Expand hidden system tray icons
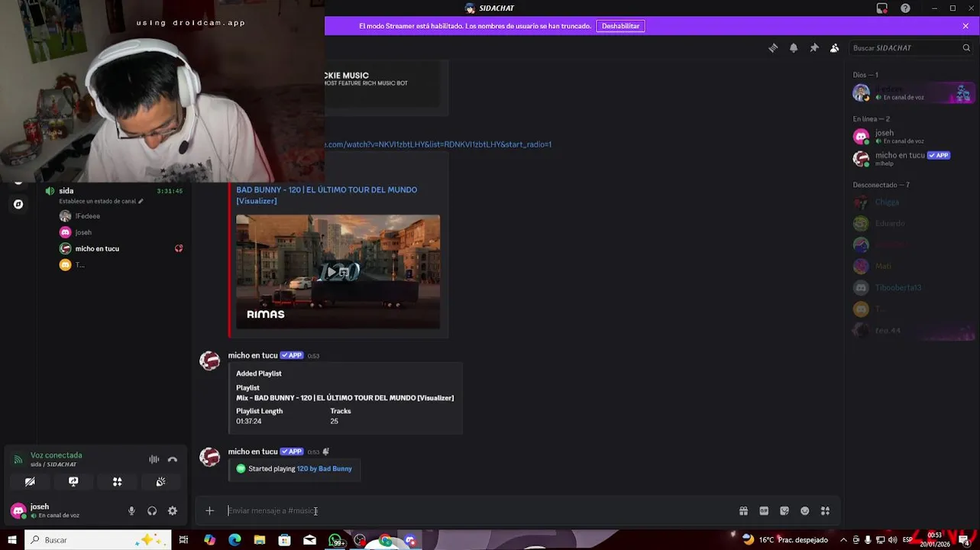 pyautogui.click(x=843, y=540)
